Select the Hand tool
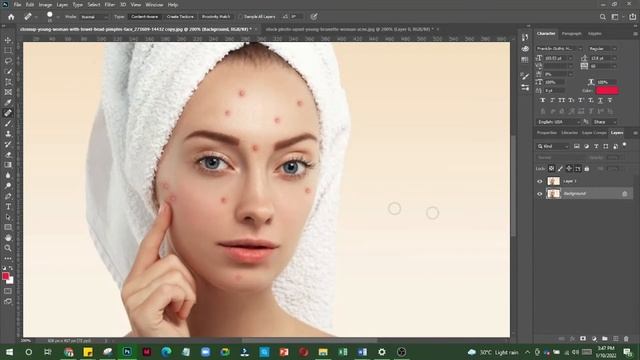The width and height of the screenshot is (640, 360). click(x=8, y=238)
